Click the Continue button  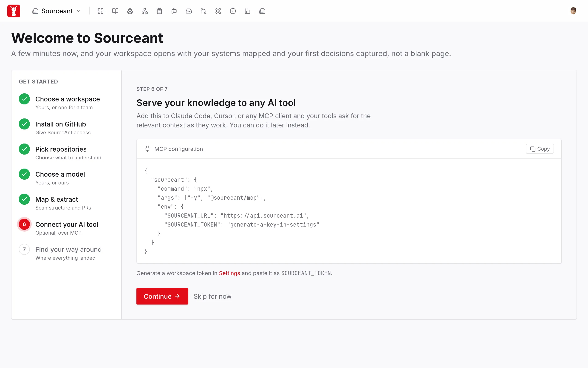point(162,296)
